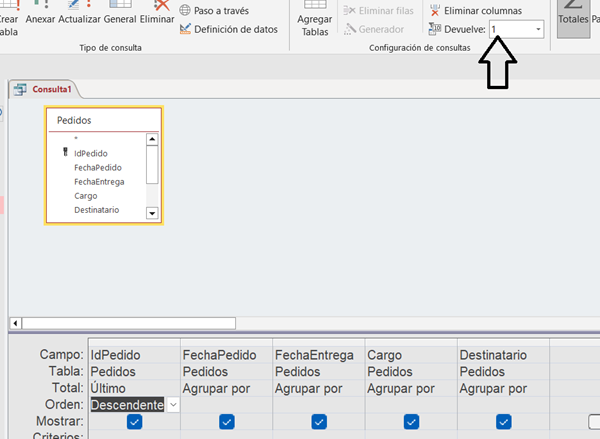Viewport: 600px width, 439px height.
Task: Click the Descendente Orden cell
Action: coord(127,405)
